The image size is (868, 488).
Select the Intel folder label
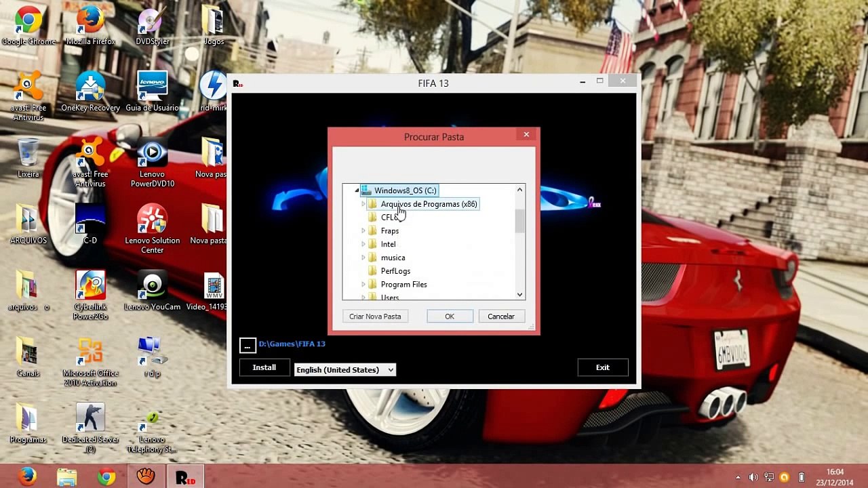(x=388, y=244)
